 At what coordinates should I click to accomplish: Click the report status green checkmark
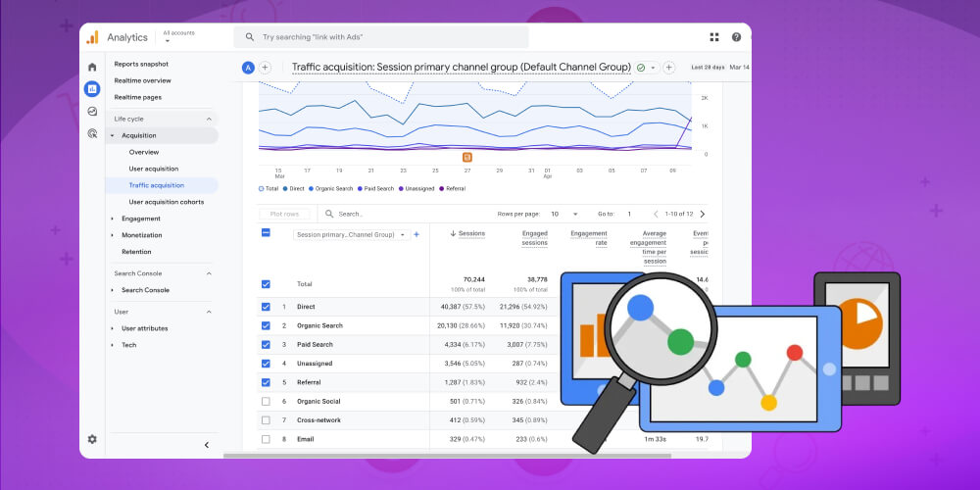tap(641, 68)
